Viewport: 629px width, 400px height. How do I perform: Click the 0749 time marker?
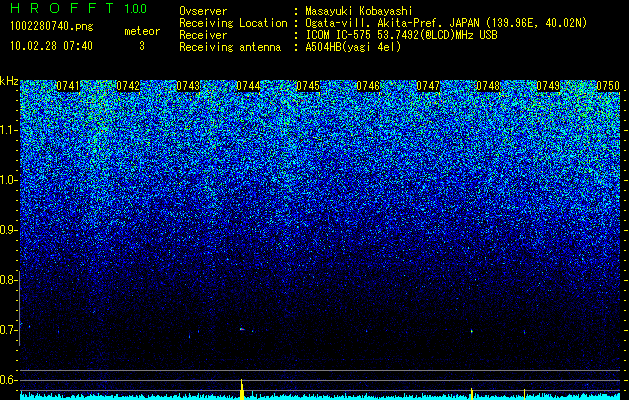click(x=548, y=86)
